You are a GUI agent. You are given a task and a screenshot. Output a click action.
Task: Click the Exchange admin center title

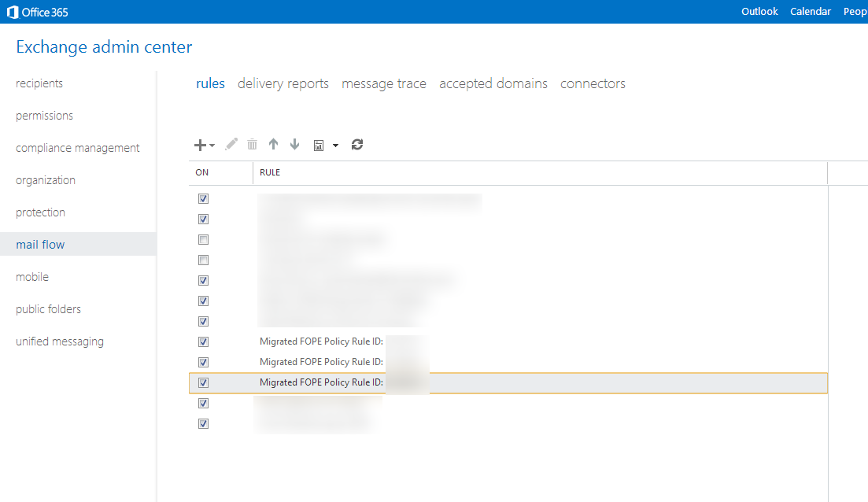[x=104, y=47]
